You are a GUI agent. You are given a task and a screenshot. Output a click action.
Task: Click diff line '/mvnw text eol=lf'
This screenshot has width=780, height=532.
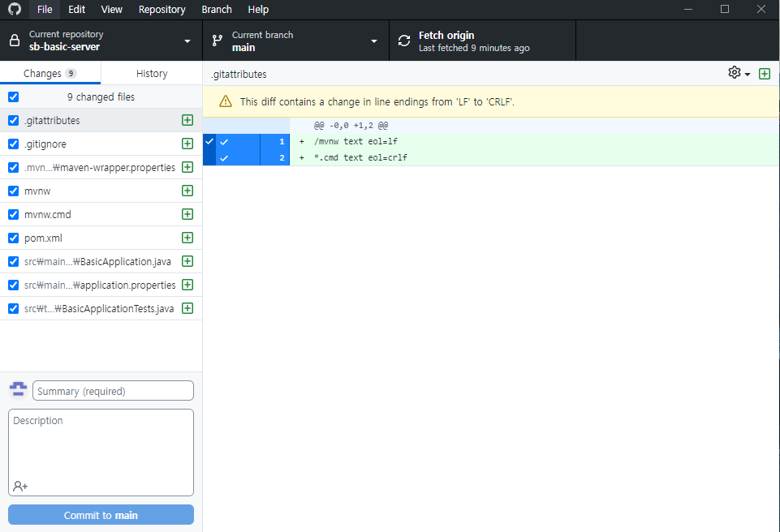tap(356, 142)
